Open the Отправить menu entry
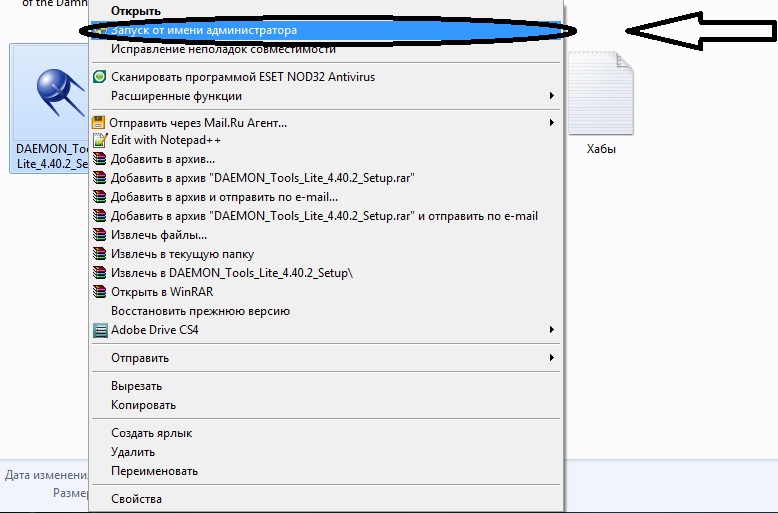This screenshot has height=513, width=778. click(x=326, y=358)
